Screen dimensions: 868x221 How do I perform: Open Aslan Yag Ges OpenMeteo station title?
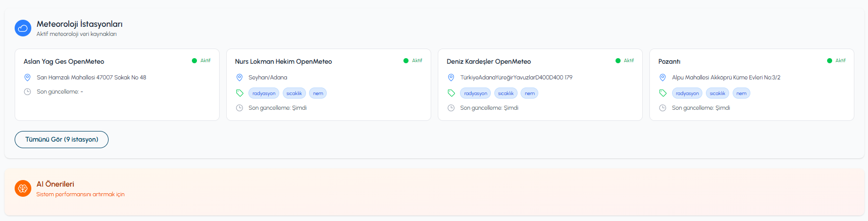[64, 62]
